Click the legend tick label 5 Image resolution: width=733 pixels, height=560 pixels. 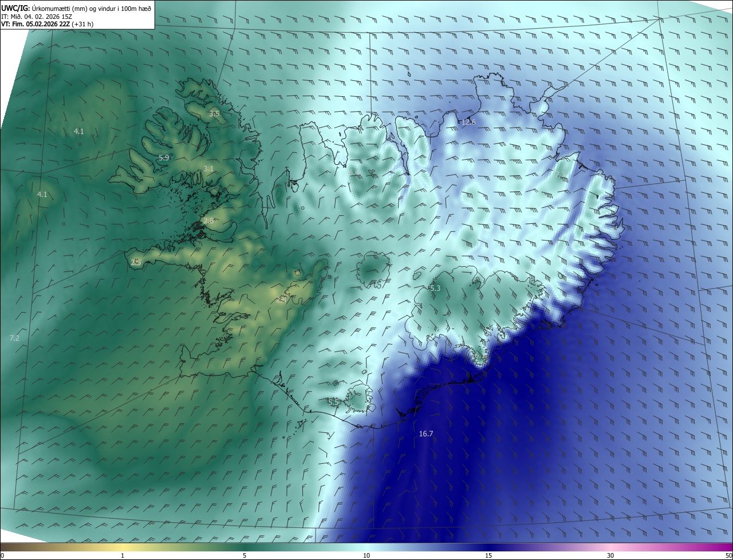click(x=245, y=555)
